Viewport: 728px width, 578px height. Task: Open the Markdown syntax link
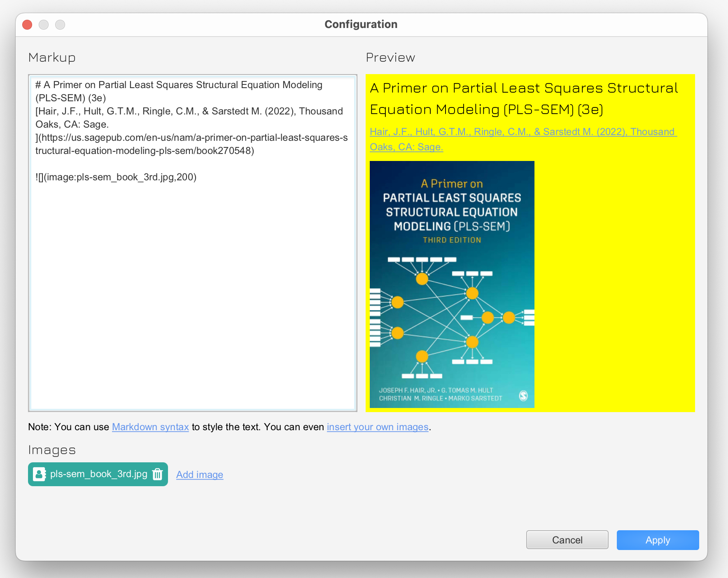150,427
